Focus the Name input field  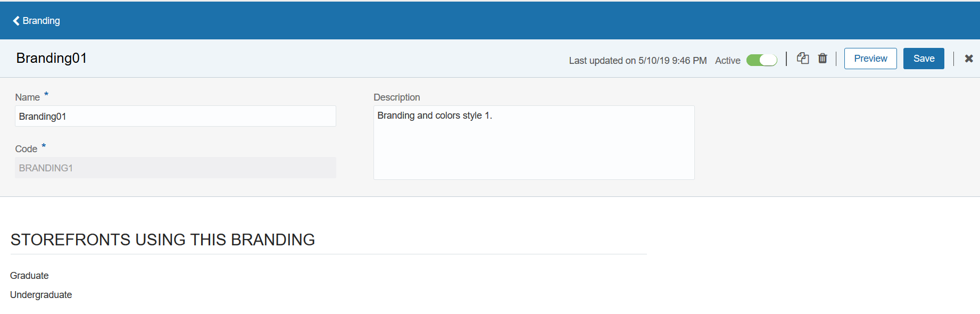pyautogui.click(x=175, y=116)
